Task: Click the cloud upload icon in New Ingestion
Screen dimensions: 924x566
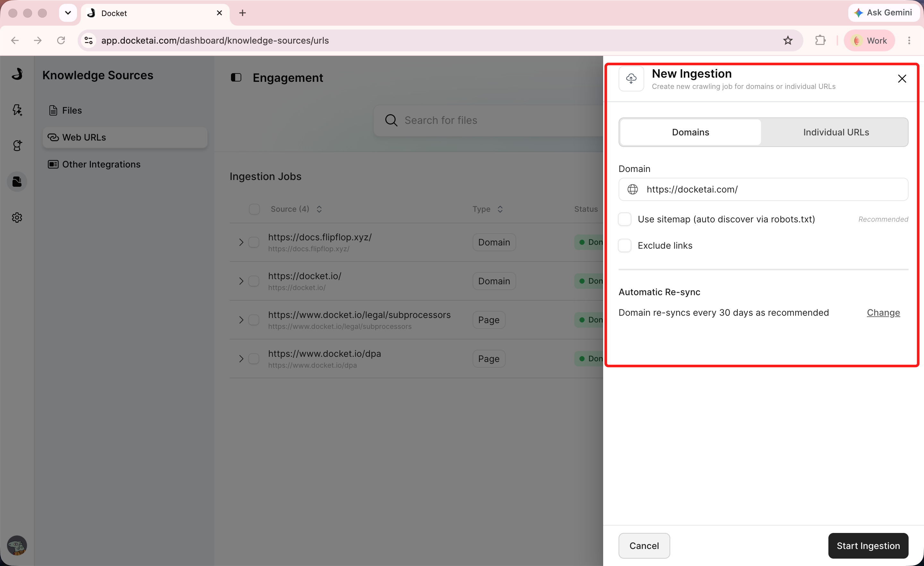Action: pyautogui.click(x=631, y=78)
